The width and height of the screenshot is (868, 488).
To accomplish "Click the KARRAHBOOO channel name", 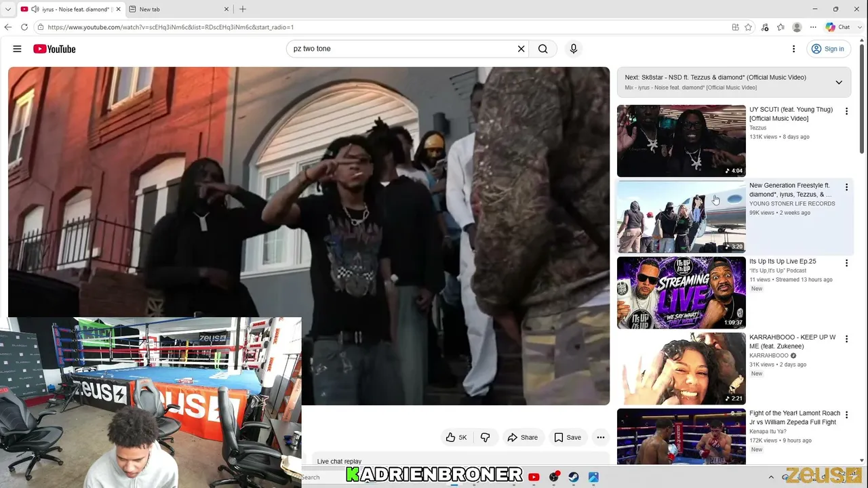I will 769,356.
